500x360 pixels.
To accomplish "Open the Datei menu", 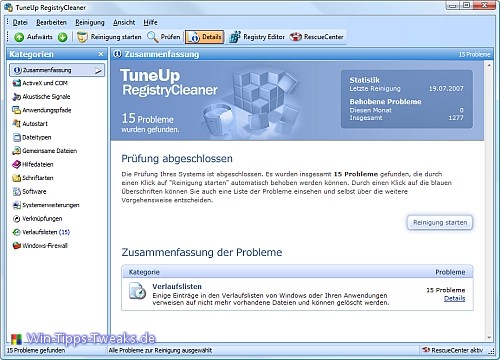I will click(20, 22).
